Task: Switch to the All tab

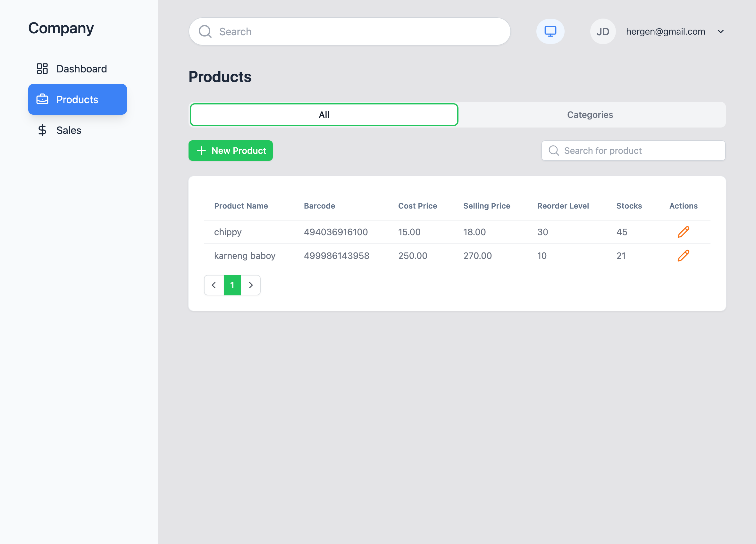Action: tap(324, 115)
